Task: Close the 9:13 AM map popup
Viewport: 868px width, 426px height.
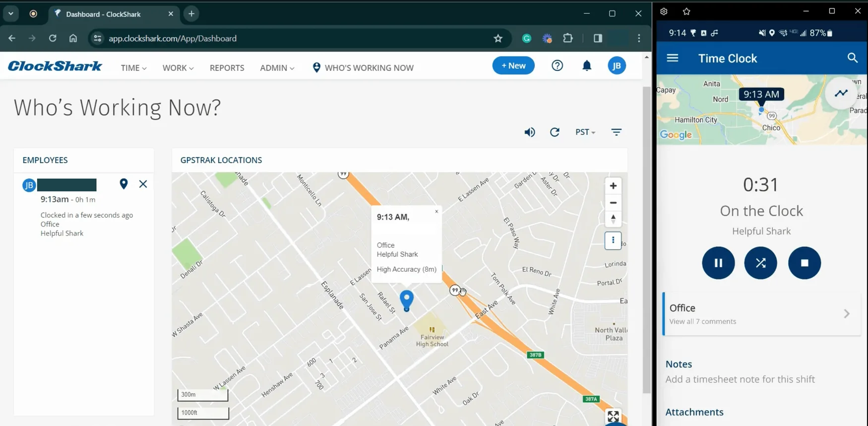Action: (x=436, y=212)
